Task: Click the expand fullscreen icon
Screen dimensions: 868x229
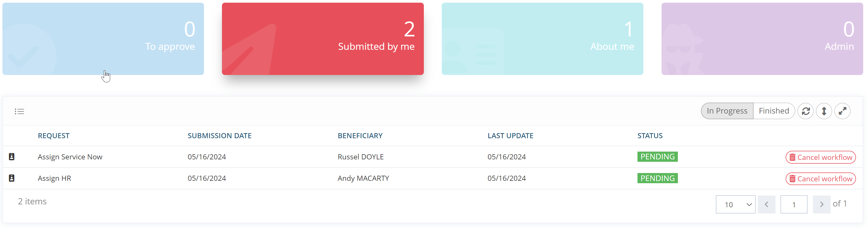Action: [x=842, y=111]
